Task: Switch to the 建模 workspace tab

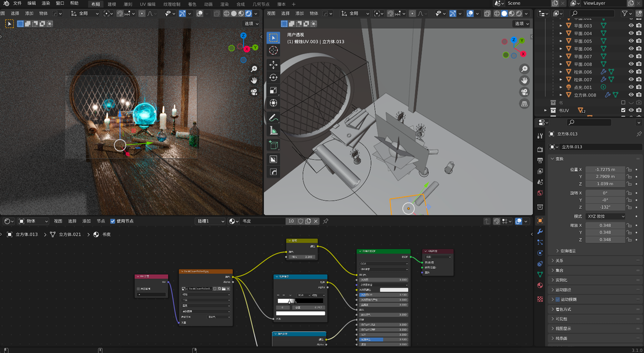Action: click(112, 4)
